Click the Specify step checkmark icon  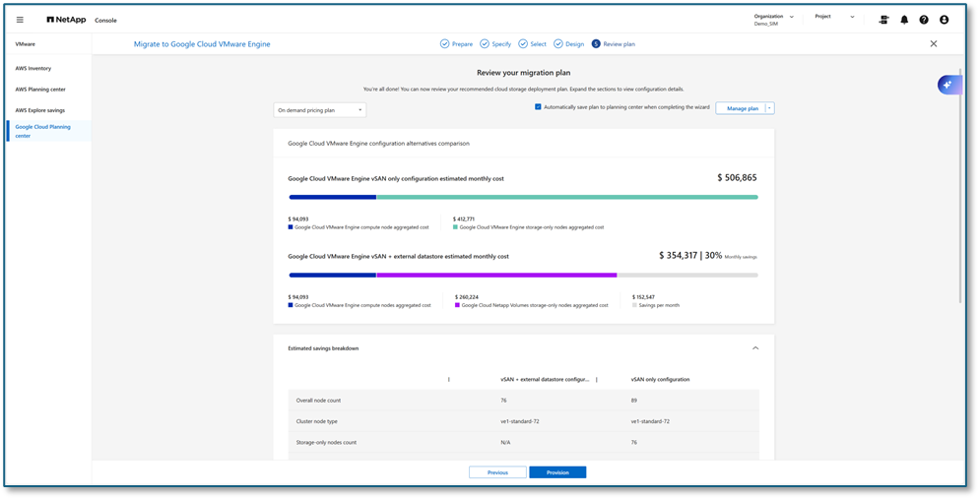pos(485,43)
